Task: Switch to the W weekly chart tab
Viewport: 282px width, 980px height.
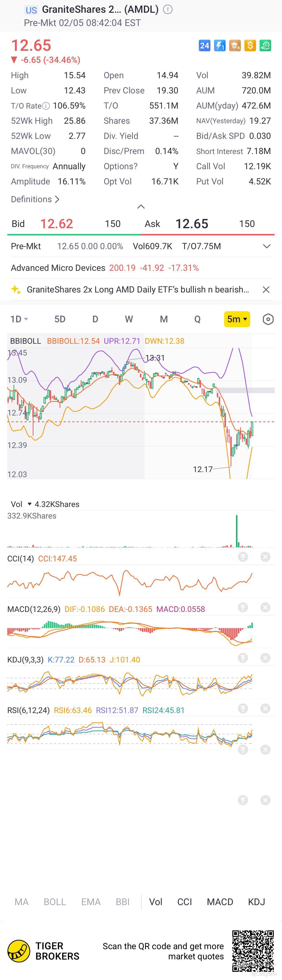Action: (x=129, y=319)
